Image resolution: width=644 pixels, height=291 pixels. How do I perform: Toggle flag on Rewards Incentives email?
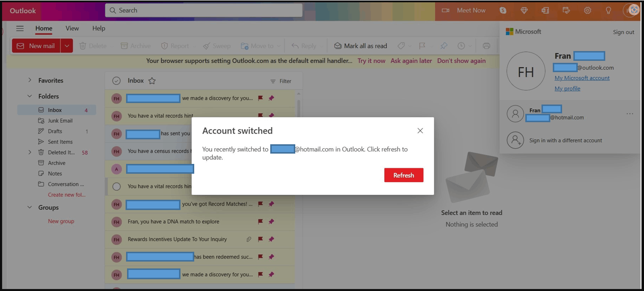pyautogui.click(x=261, y=239)
